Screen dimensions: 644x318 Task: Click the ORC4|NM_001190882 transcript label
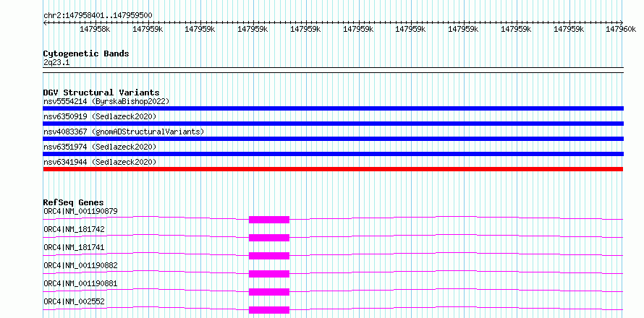point(80,265)
